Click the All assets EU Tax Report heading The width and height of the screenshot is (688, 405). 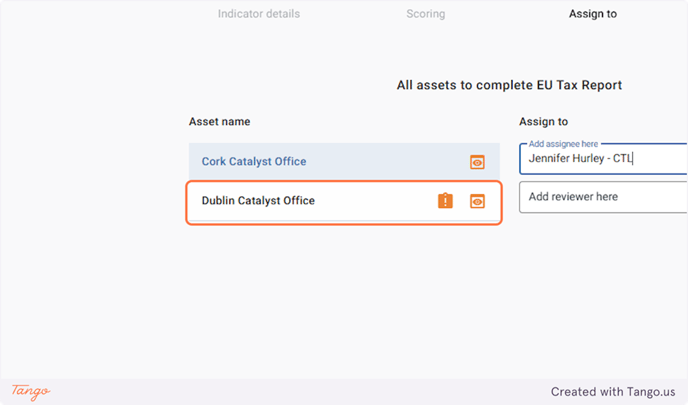(x=509, y=85)
